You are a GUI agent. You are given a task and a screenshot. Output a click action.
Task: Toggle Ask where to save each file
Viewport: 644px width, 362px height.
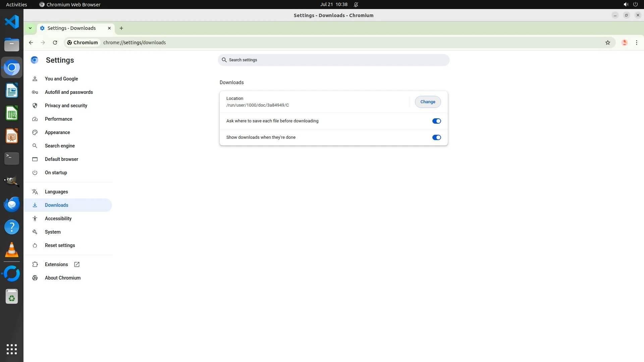pos(436,121)
